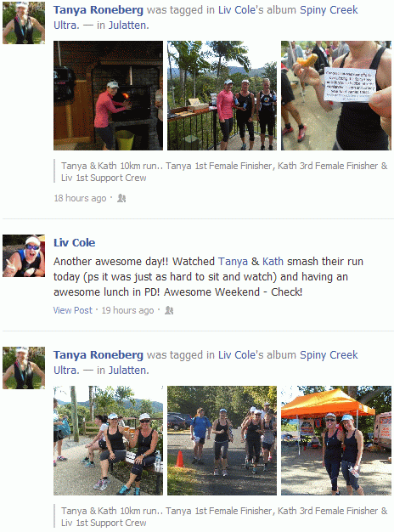Open the photo of runners on the road
Screen dimensions: 394x532
[x=222, y=440]
